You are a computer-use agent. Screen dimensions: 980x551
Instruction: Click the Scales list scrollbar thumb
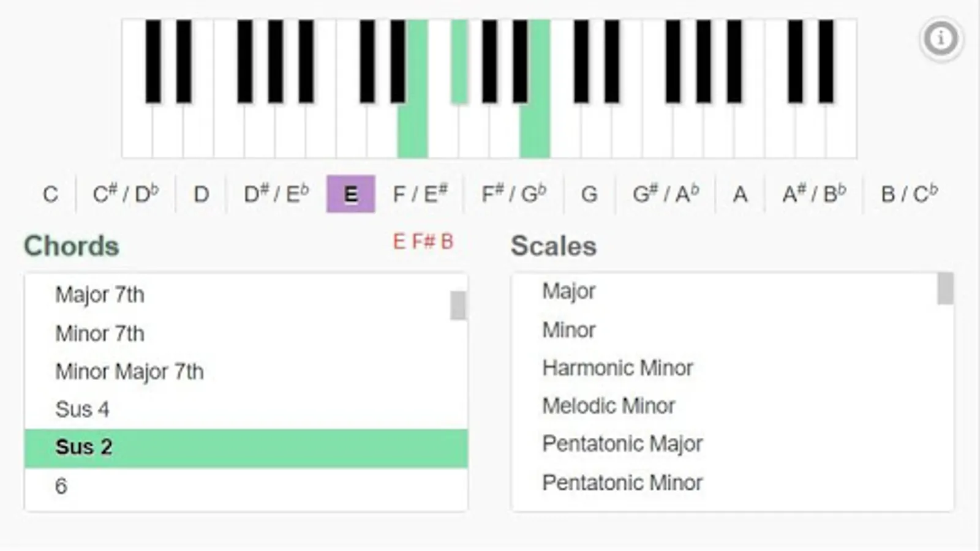[945, 288]
